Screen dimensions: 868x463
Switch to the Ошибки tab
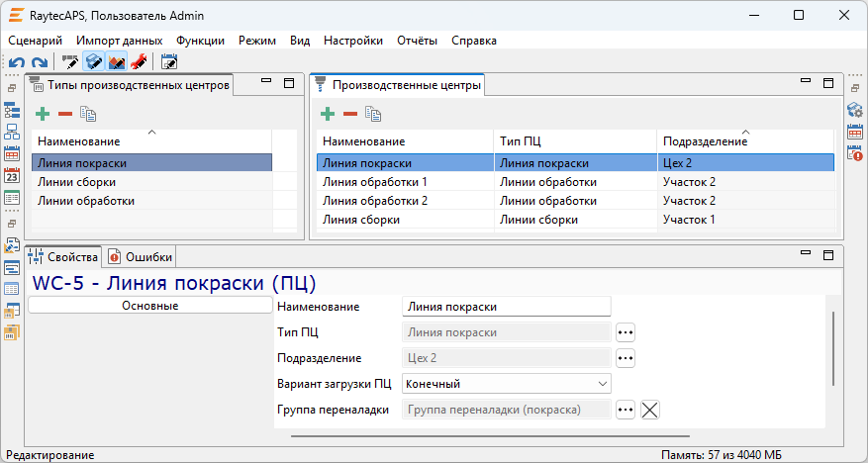pos(141,257)
